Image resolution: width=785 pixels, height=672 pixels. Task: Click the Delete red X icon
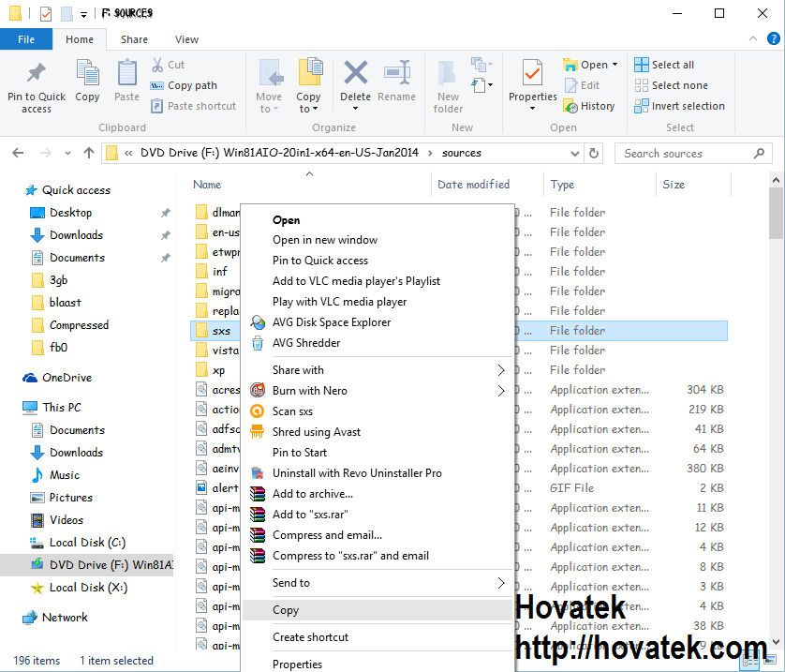point(355,73)
